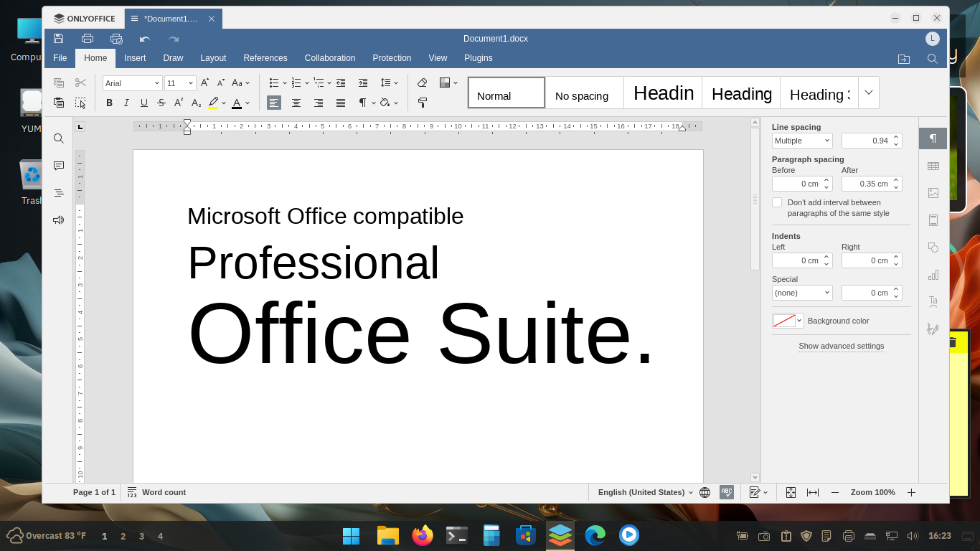
Task: Open Image settings in the right sidebar
Action: [x=933, y=193]
